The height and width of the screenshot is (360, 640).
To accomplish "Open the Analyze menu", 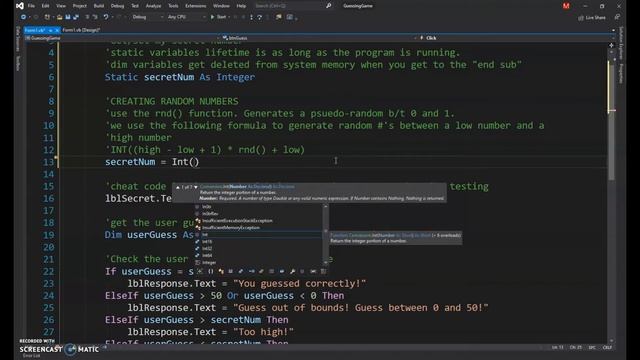I will tap(153, 6).
